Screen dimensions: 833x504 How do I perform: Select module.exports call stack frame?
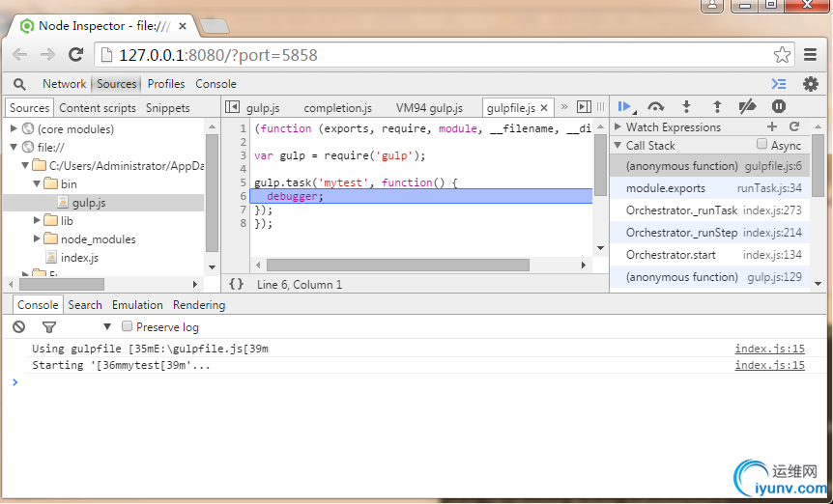pos(709,188)
